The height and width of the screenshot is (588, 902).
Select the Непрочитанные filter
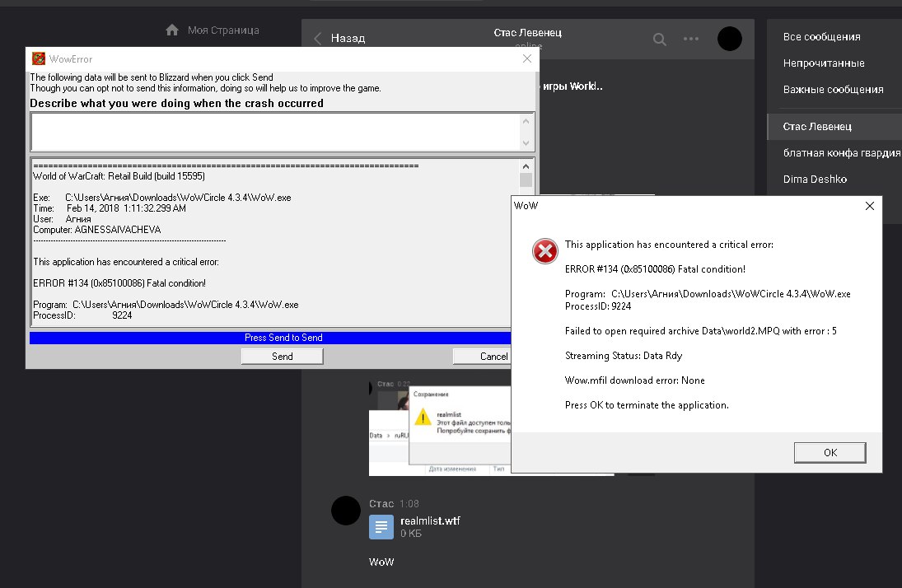click(x=823, y=63)
